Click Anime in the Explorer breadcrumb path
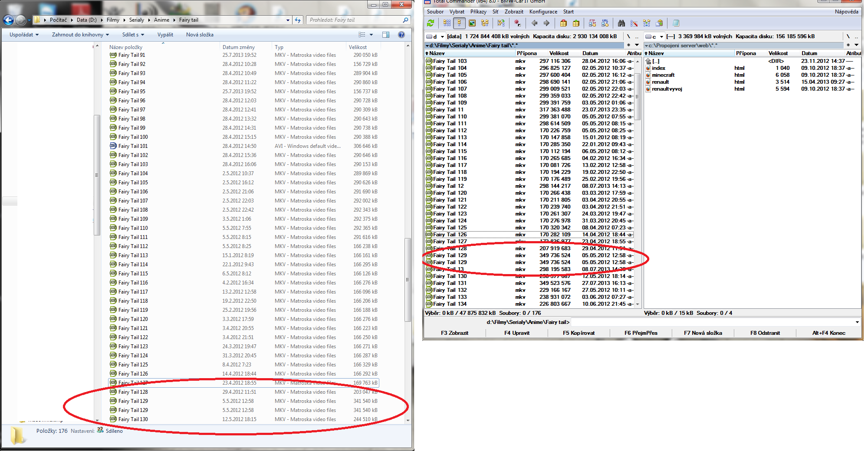868x451 pixels. (161, 20)
